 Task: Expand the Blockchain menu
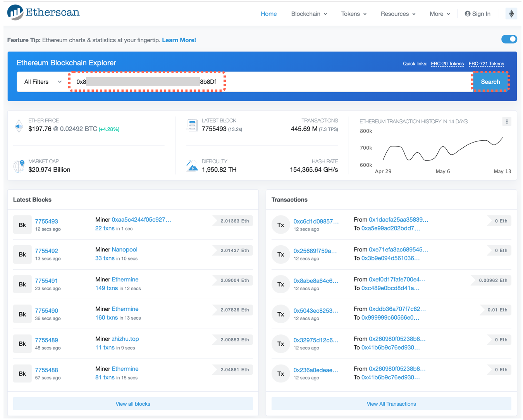[x=309, y=14]
